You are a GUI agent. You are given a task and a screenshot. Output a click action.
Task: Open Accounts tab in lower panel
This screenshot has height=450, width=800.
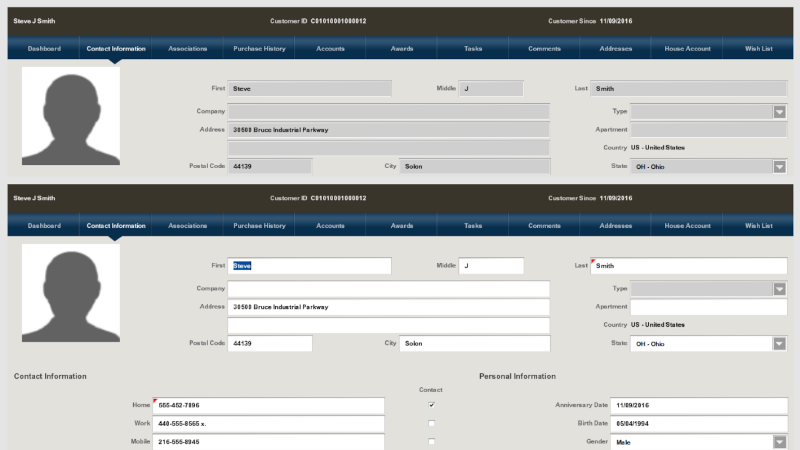click(330, 226)
